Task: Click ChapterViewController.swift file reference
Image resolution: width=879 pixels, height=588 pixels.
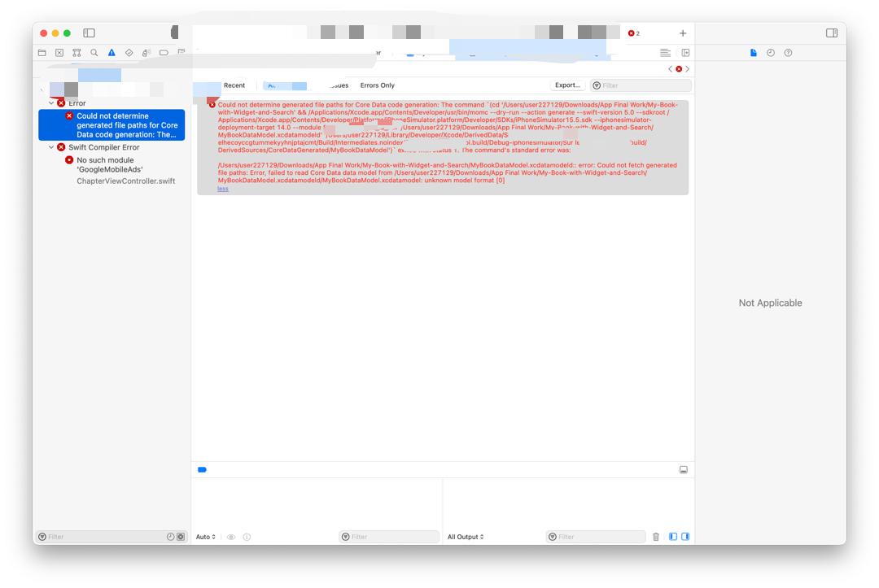Action: pos(125,181)
